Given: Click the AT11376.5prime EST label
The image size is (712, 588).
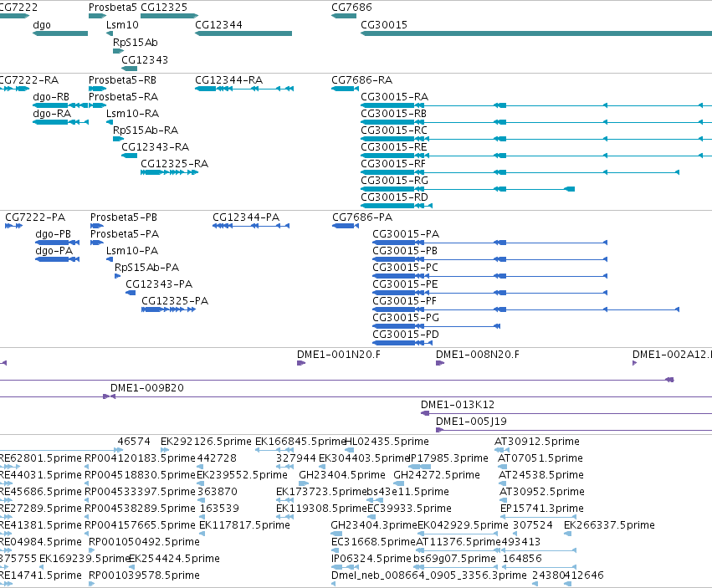Looking at the screenshot, I should [x=458, y=542].
